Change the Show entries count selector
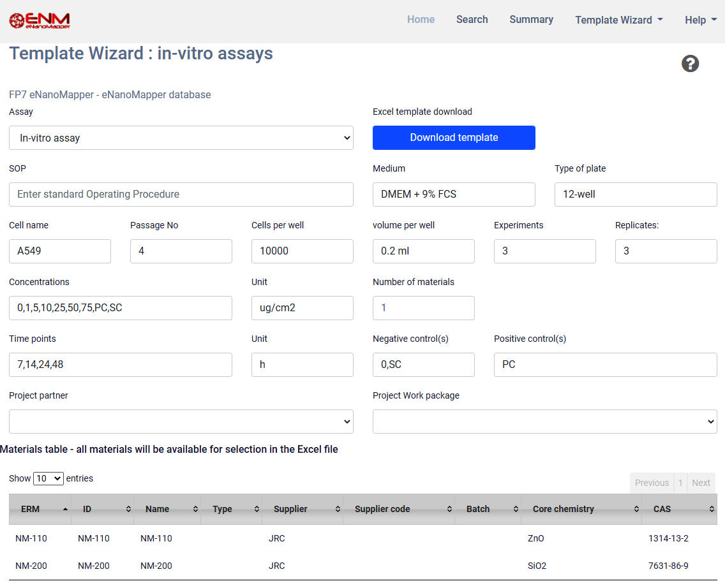 point(49,478)
